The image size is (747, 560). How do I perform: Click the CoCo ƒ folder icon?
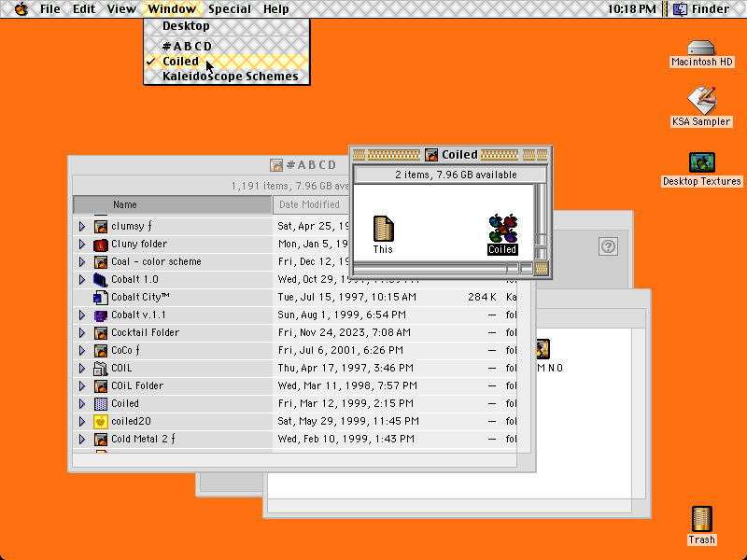pos(101,351)
